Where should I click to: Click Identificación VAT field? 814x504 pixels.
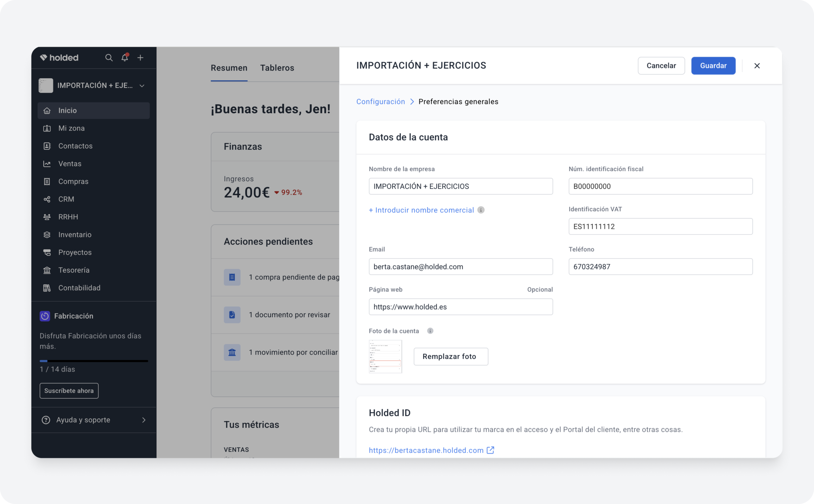point(661,227)
